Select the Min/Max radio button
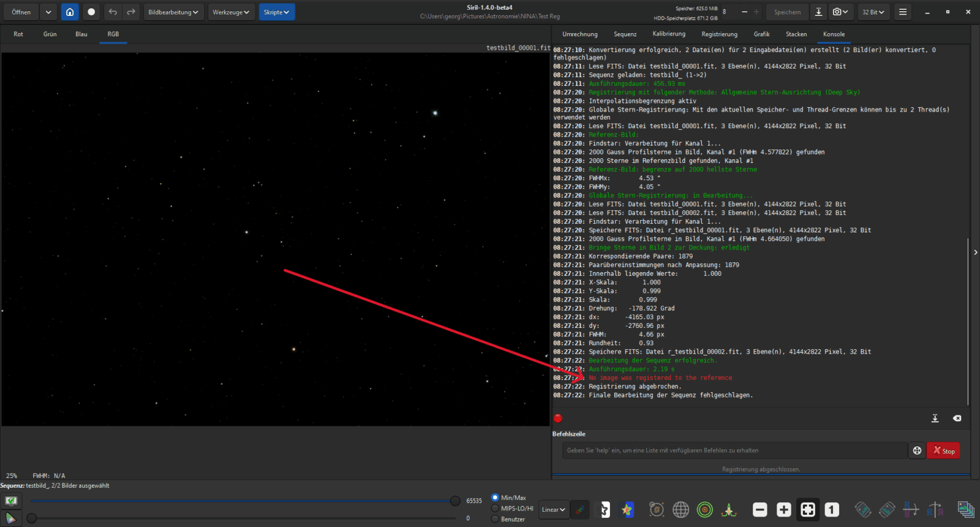This screenshot has height=527, width=980. tap(496, 498)
